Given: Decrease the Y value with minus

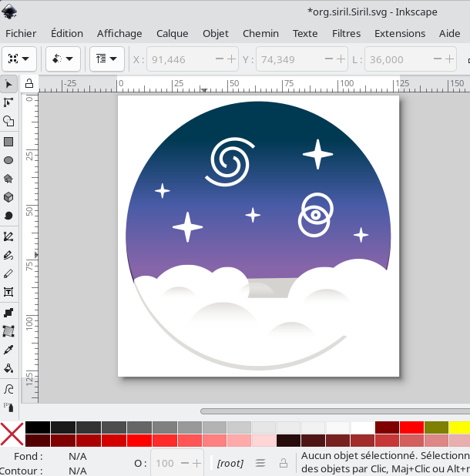Looking at the screenshot, I should tap(329, 59).
